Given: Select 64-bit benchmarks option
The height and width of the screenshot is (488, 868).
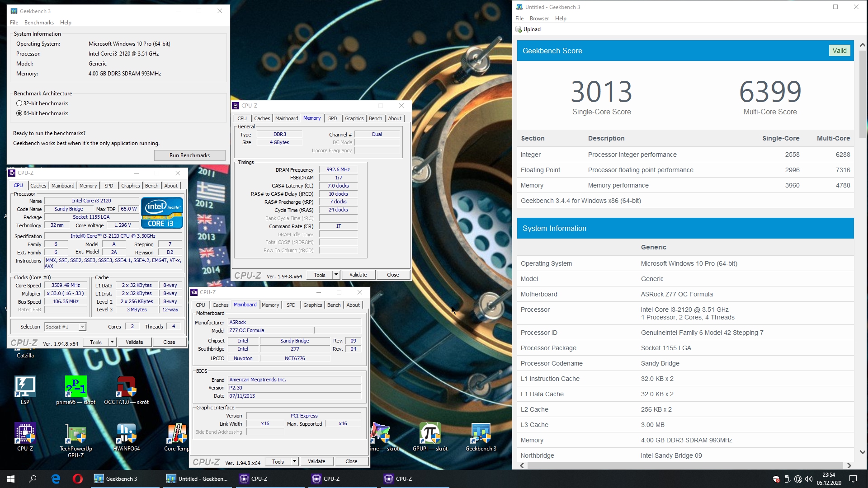Looking at the screenshot, I should coord(42,113).
